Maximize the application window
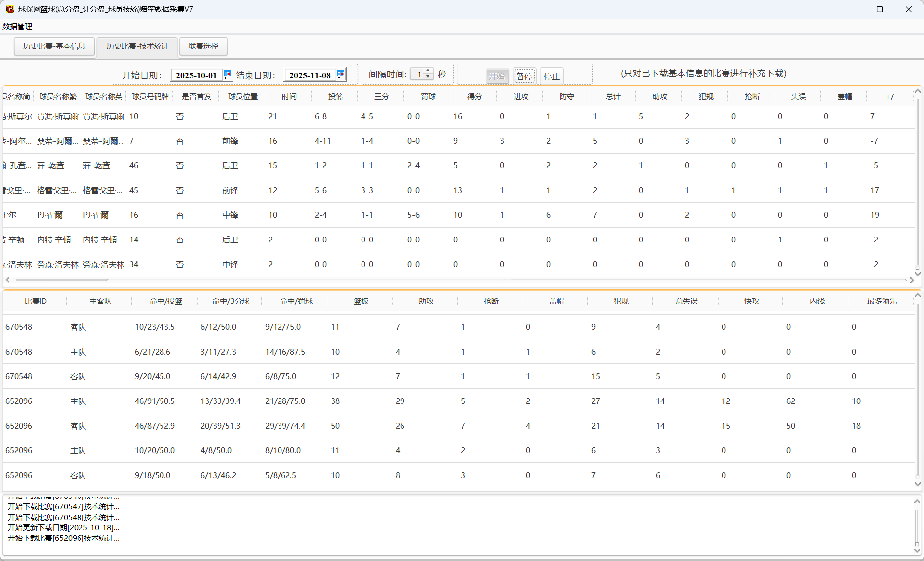 click(x=880, y=9)
